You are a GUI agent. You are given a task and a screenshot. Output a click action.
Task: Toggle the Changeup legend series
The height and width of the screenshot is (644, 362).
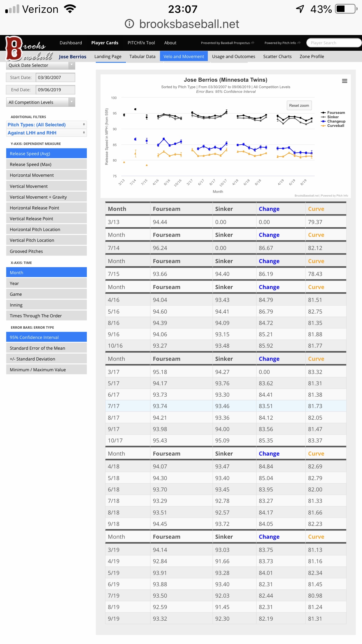pyautogui.click(x=333, y=121)
